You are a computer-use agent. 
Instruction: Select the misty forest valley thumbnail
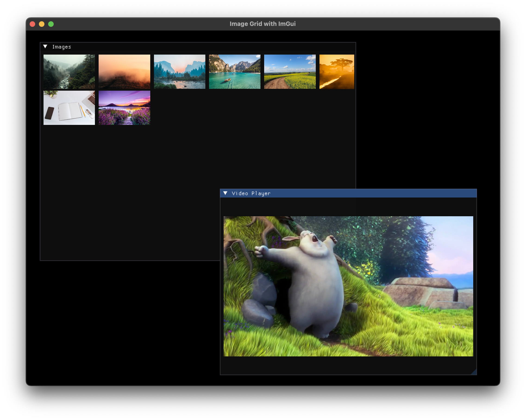coord(69,72)
